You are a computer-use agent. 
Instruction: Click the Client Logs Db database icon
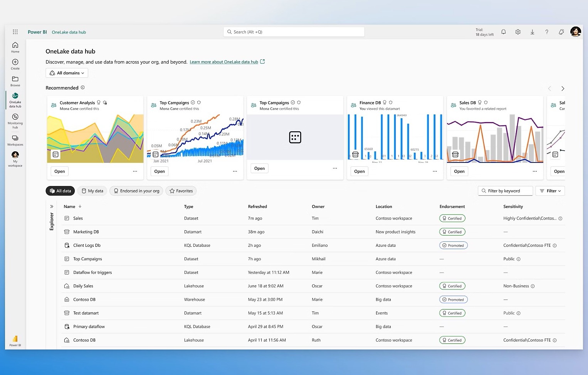tap(67, 245)
